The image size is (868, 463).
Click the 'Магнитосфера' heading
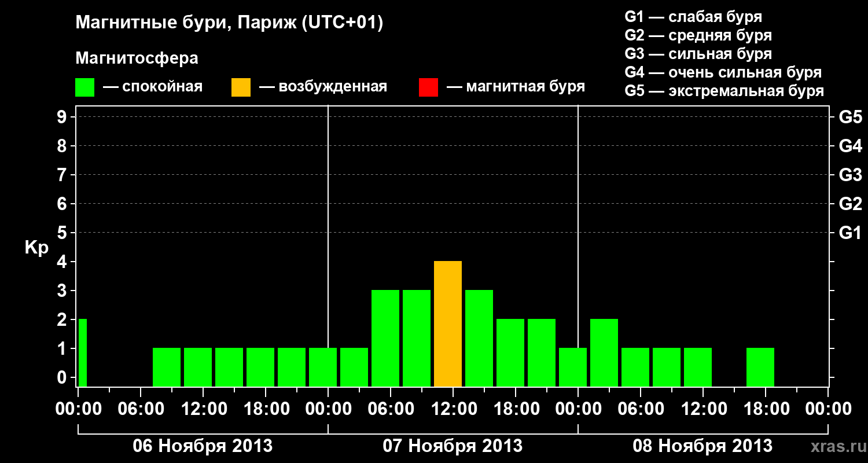click(x=137, y=58)
